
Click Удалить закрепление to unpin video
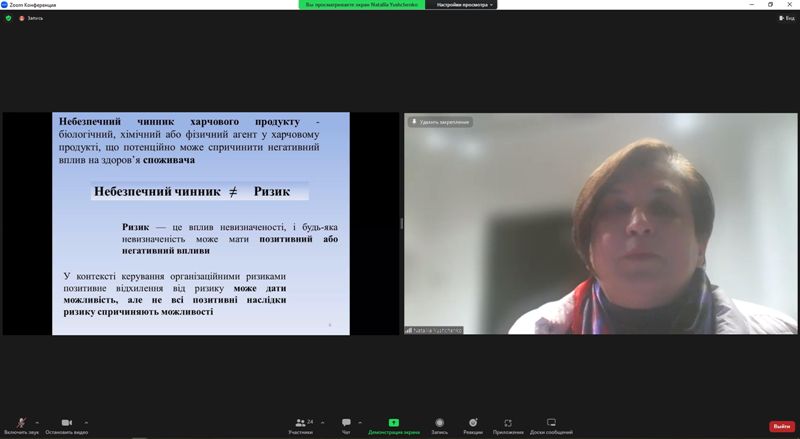[440, 122]
